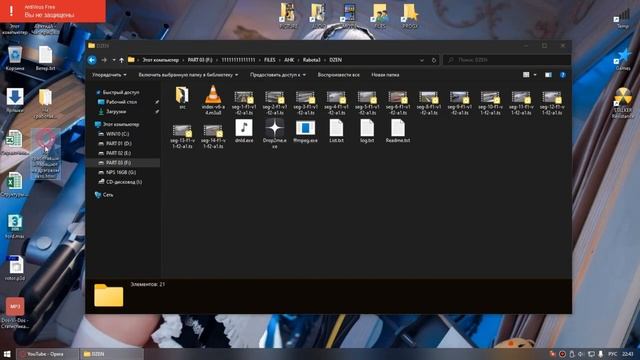Click the 'Воспроизвести все' button
640x360 pixels.
[x=339, y=75]
